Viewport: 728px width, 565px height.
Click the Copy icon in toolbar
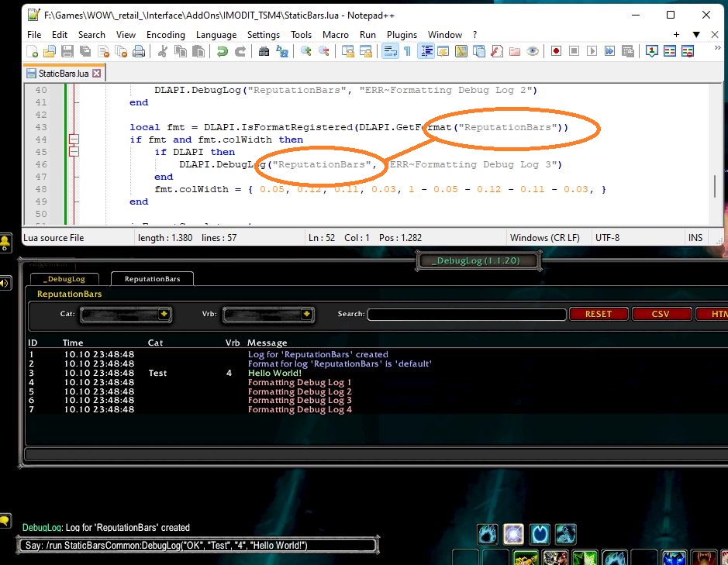(180, 51)
